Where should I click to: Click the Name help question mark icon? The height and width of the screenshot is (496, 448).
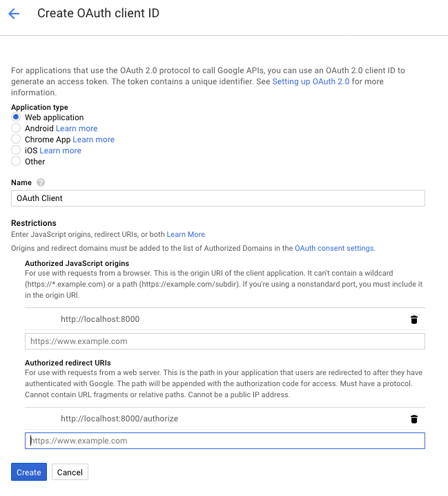pos(41,182)
